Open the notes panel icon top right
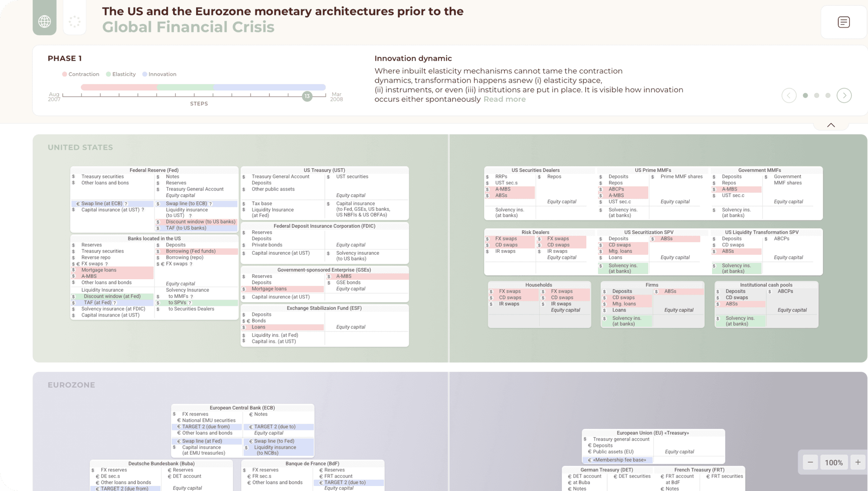 [x=843, y=21]
